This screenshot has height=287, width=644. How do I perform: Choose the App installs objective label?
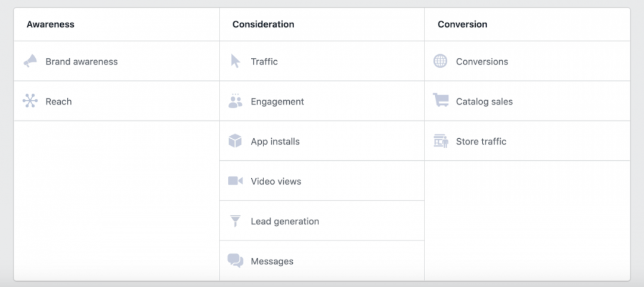point(275,141)
